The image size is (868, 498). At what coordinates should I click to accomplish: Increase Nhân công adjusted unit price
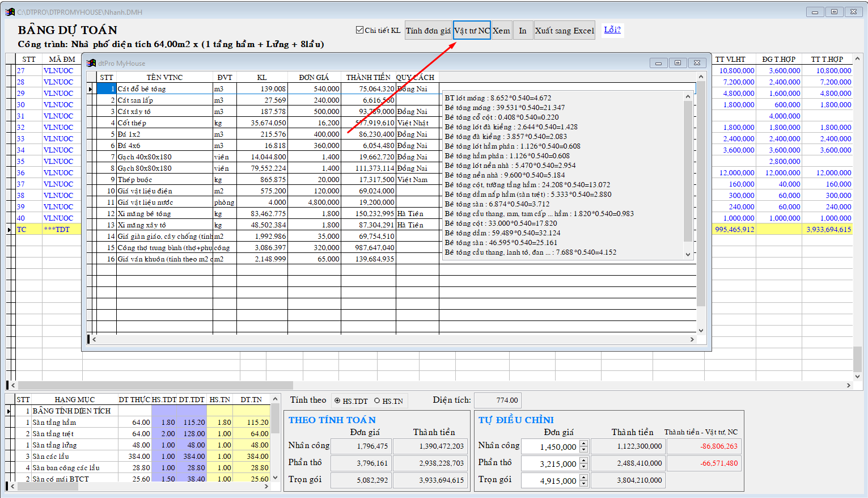[584, 444]
